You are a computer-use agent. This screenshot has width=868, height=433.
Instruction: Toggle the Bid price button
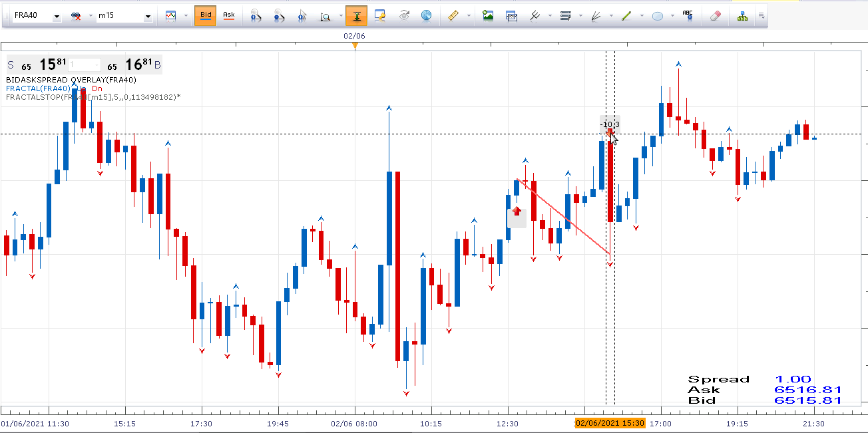click(206, 15)
